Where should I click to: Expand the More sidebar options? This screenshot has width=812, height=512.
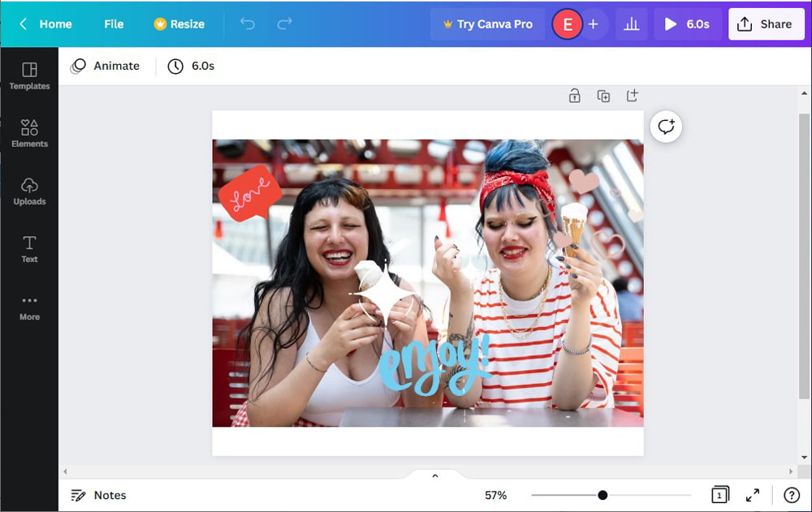(x=29, y=307)
